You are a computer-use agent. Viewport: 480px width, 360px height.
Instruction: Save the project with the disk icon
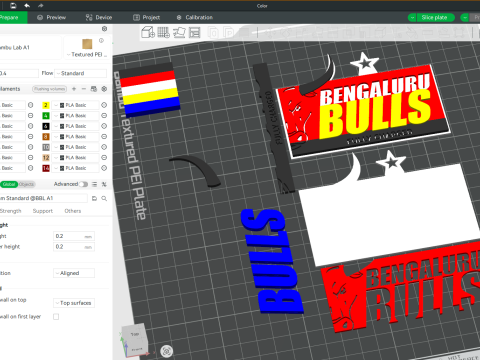point(13,6)
